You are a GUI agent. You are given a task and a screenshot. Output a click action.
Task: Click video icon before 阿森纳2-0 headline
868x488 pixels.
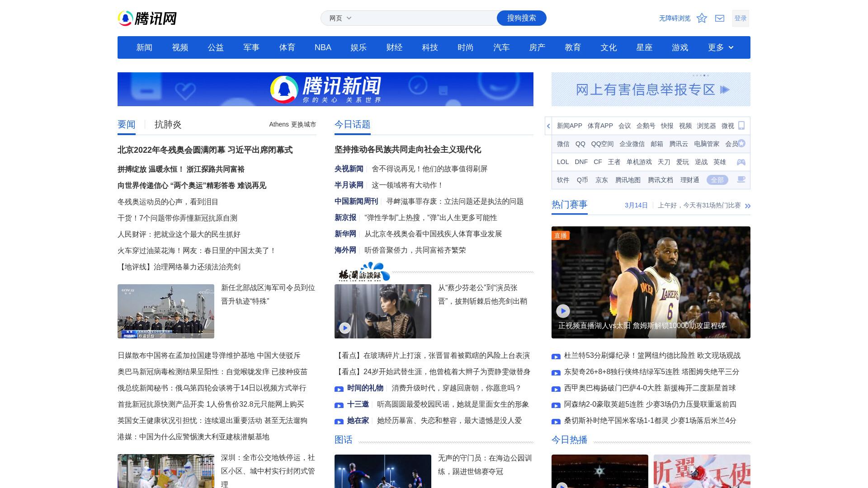(556, 405)
